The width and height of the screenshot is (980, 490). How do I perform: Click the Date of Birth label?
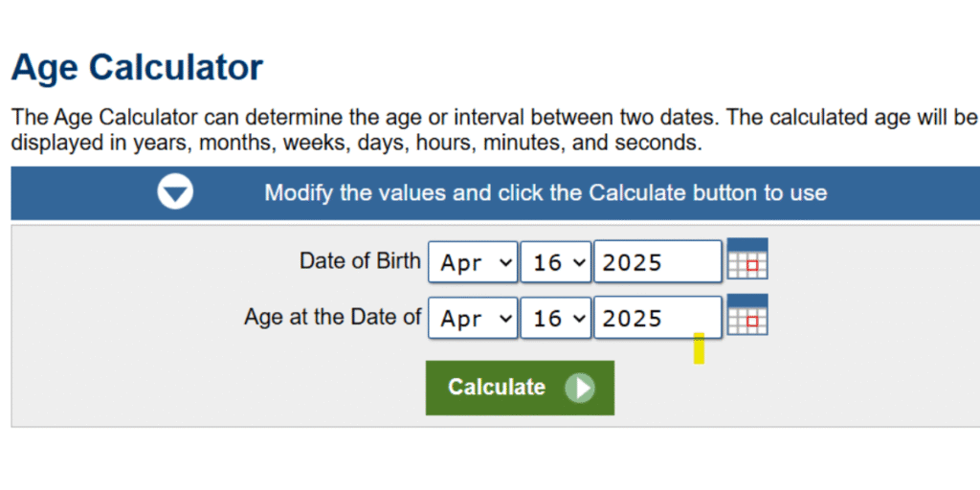359,261
